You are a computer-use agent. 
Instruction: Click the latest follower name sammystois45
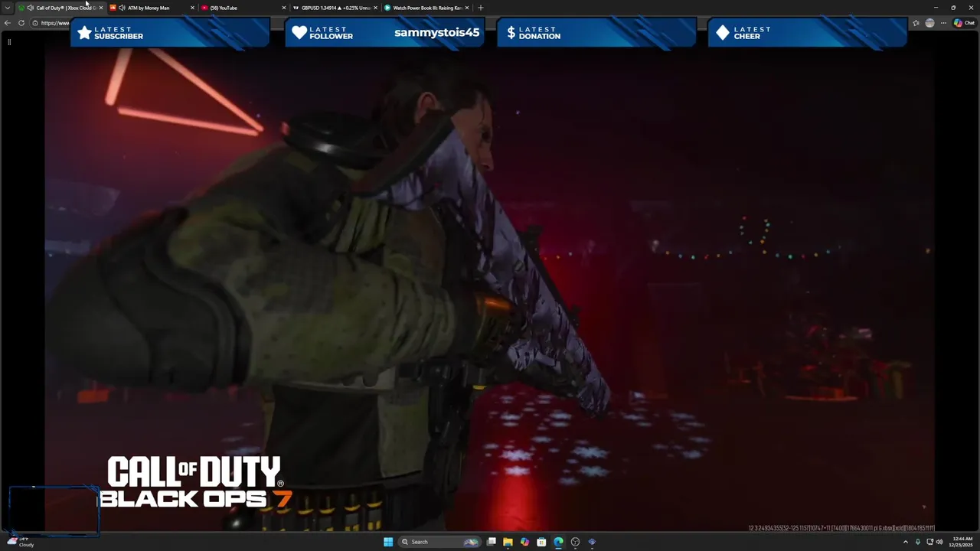click(x=436, y=33)
